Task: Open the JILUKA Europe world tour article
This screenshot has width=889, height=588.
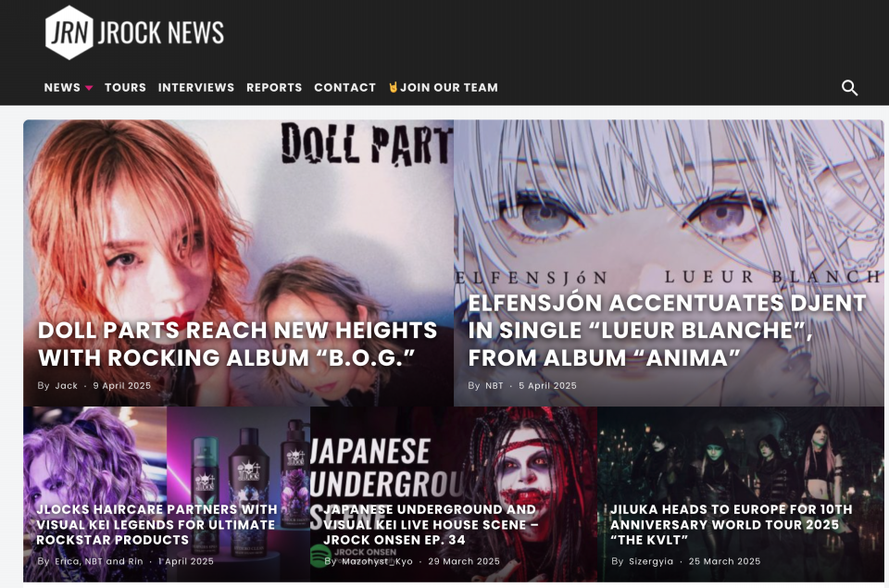Action: pyautogui.click(x=732, y=524)
